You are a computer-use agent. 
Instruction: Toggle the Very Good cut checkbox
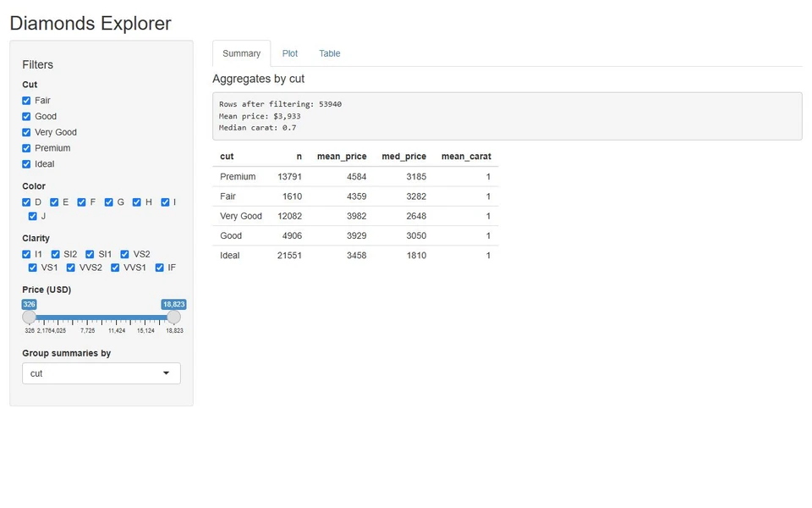26,132
